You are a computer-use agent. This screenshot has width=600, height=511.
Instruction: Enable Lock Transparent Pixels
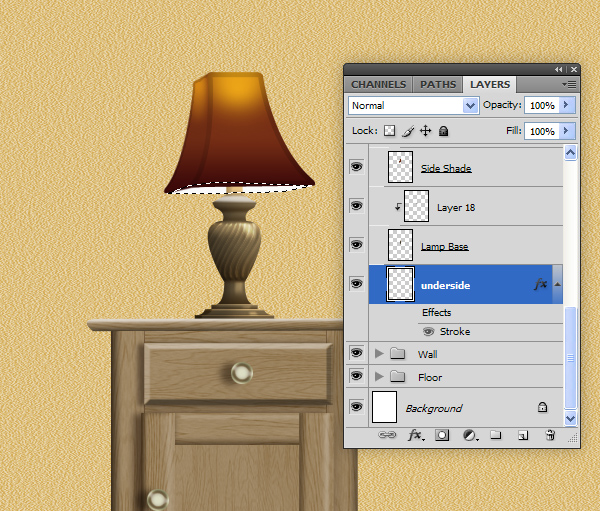pos(390,131)
